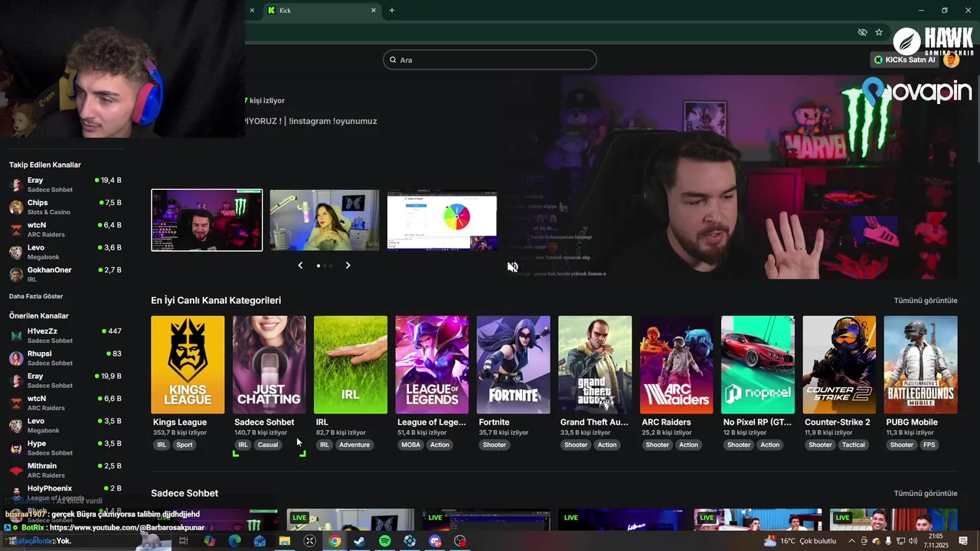Image resolution: width=980 pixels, height=551 pixels.
Task: Open Just Chatting category card
Action: pos(269,365)
